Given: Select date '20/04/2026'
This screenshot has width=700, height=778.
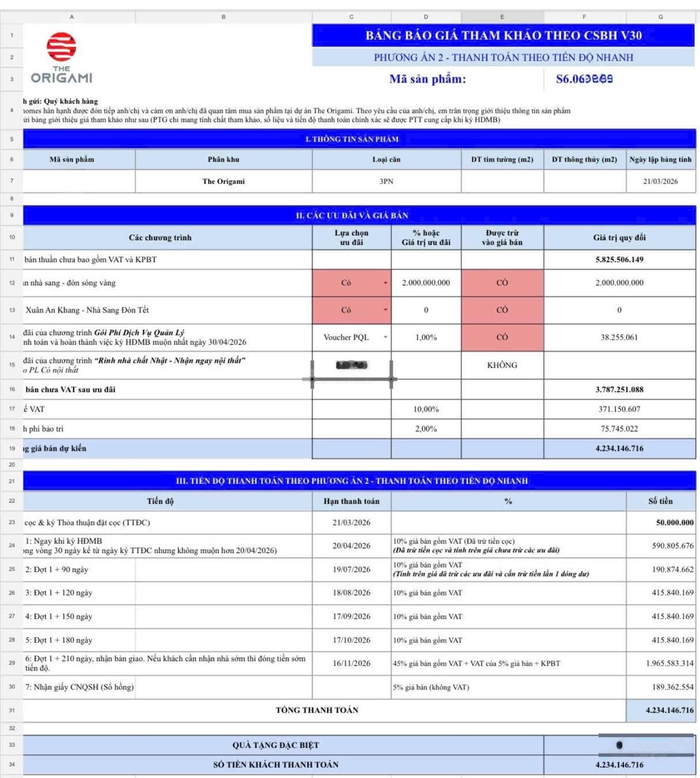Looking at the screenshot, I should coord(352,546).
